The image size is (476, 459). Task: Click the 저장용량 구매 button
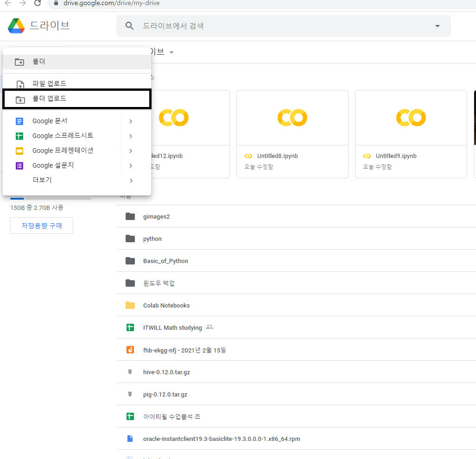pyautogui.click(x=42, y=226)
